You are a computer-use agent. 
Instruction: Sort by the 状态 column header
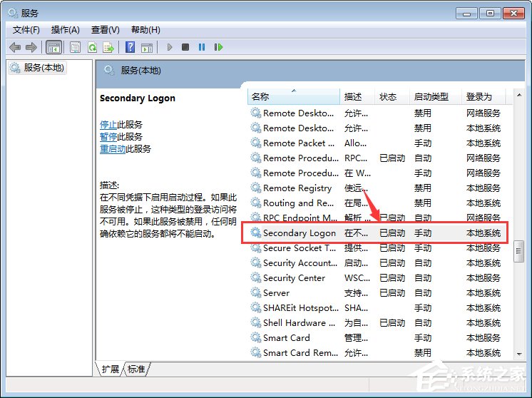[392, 97]
